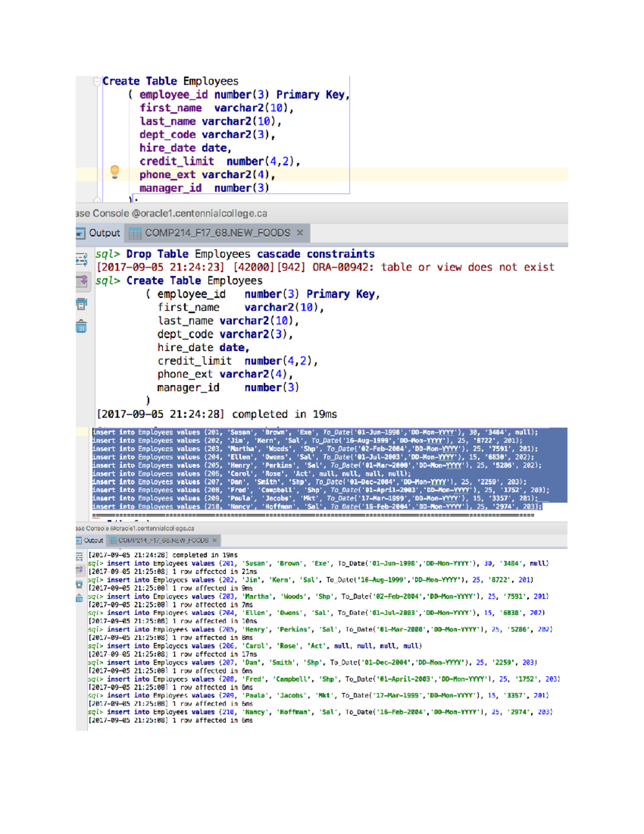
Task: Close the NEW_FOODS tab with its X button
Action: coord(299,233)
